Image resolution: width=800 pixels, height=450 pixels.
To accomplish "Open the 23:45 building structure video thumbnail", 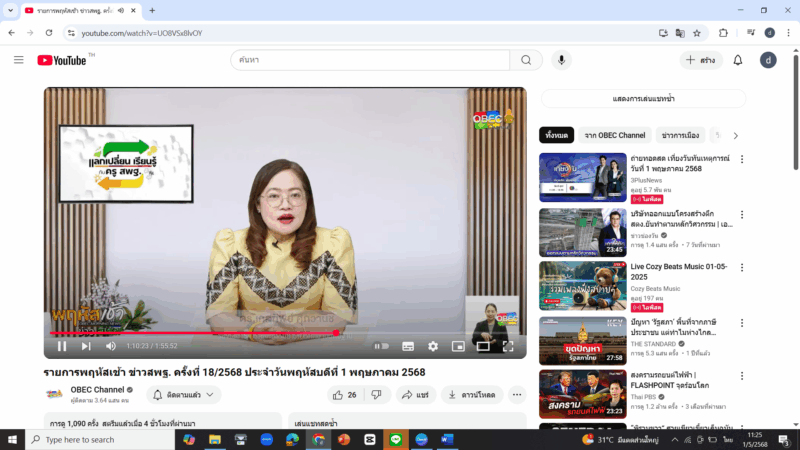I will 583,233.
